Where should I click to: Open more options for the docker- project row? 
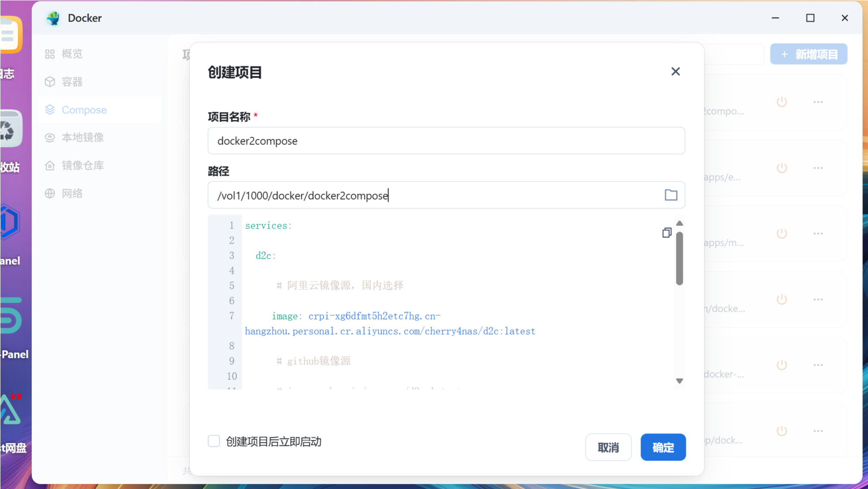point(818,365)
